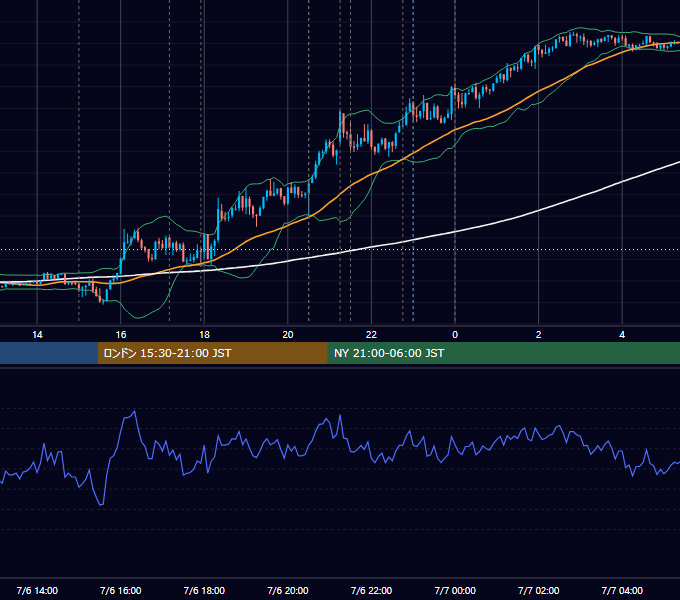This screenshot has height=600, width=680.
Task: Click the 7/6 22:00 date label
Action: coord(371,590)
